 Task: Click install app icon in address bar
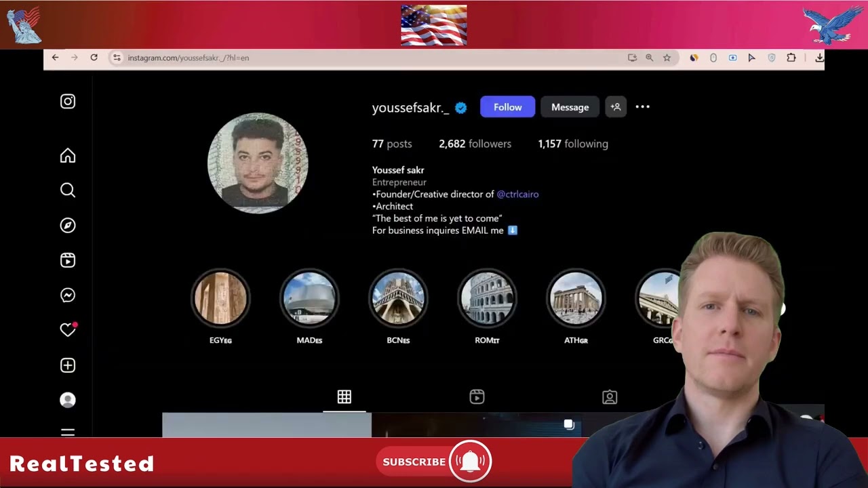632,58
